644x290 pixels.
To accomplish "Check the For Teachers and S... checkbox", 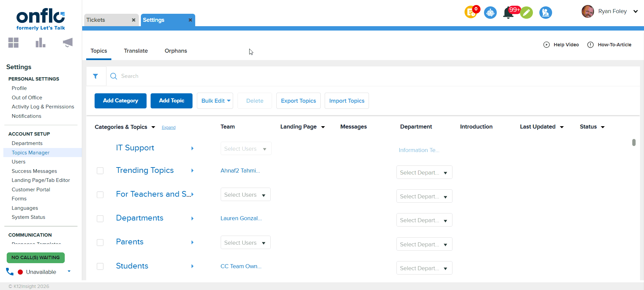I will click(x=100, y=195).
